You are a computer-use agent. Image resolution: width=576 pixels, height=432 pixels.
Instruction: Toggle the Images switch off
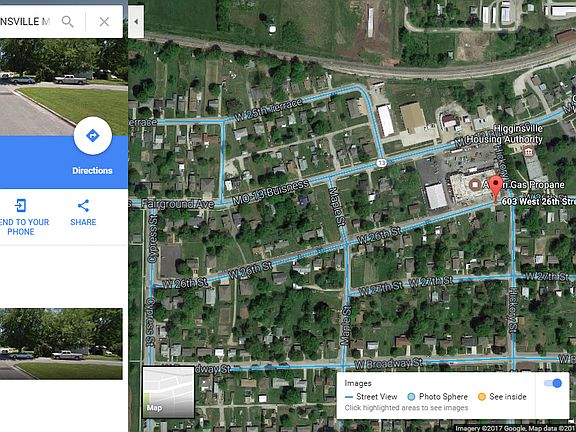coord(553,384)
